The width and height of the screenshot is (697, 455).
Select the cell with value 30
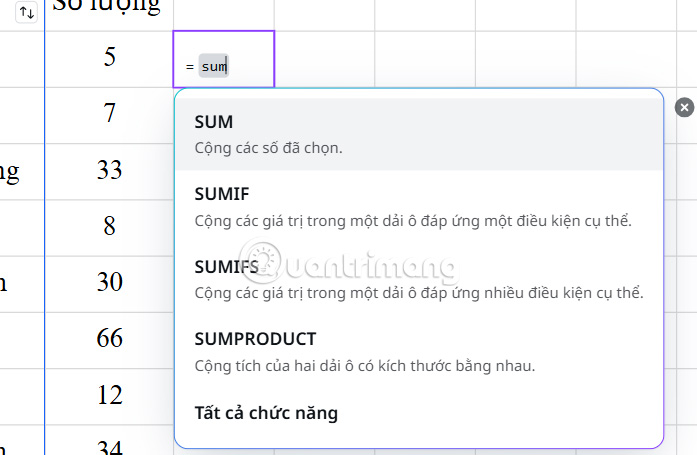coord(109,283)
